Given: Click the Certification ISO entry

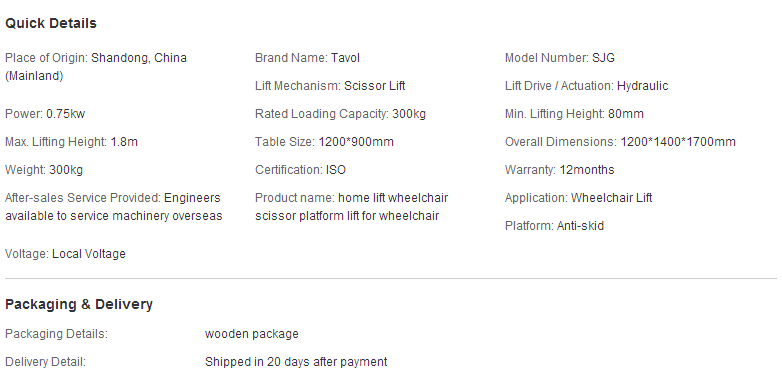Looking at the screenshot, I should pos(300,170).
